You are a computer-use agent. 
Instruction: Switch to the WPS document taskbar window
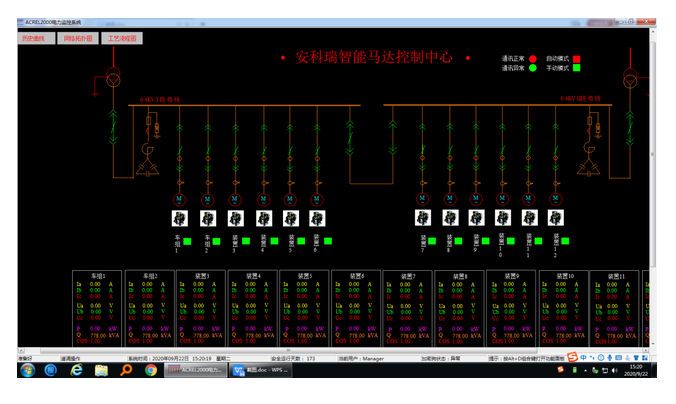[261, 370]
